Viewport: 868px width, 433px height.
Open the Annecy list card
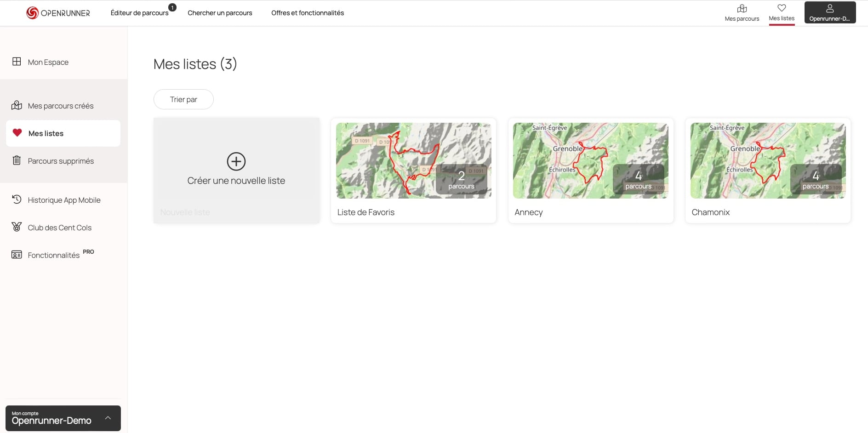590,171
